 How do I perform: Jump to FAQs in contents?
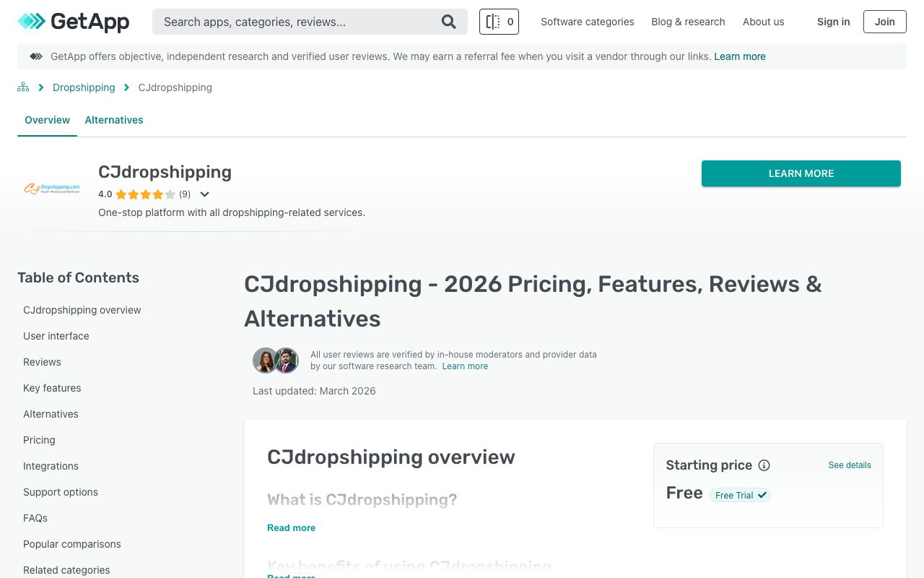point(35,518)
